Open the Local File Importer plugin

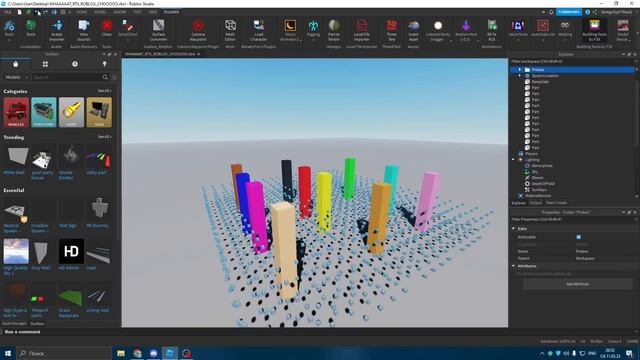click(x=362, y=30)
